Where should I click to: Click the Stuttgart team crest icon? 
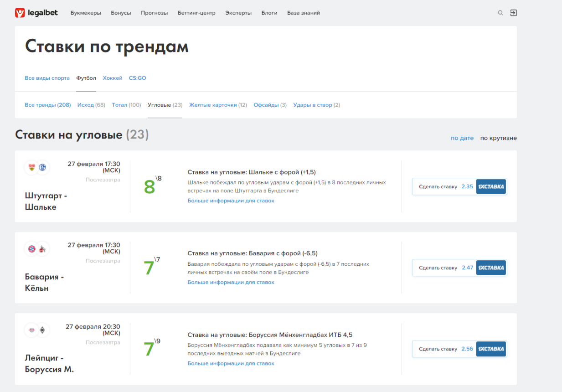coord(31,167)
